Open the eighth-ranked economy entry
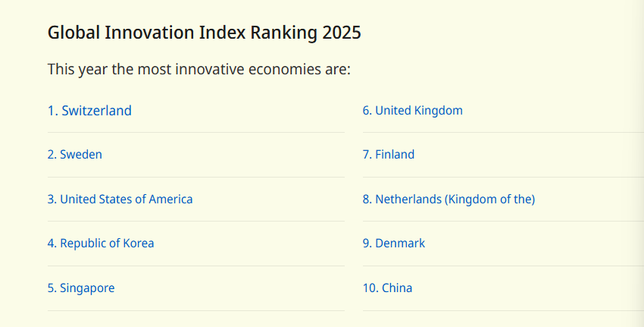The height and width of the screenshot is (327, 644). point(449,200)
